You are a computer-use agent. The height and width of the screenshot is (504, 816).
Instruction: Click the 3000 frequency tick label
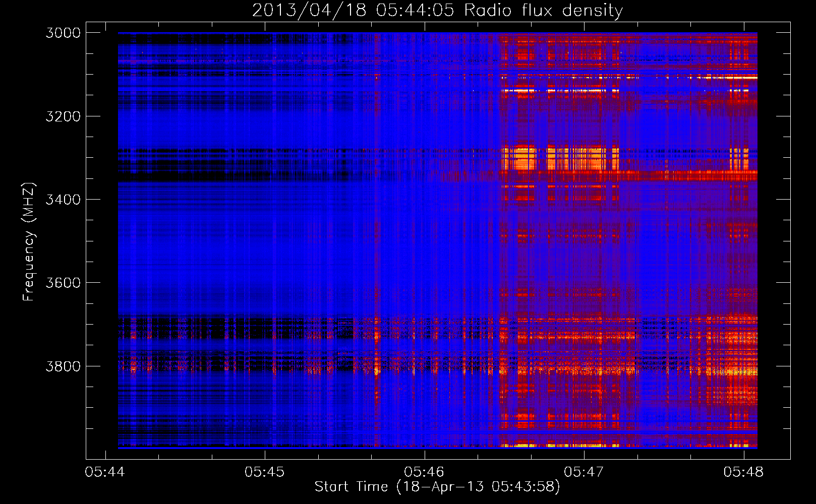coord(63,33)
